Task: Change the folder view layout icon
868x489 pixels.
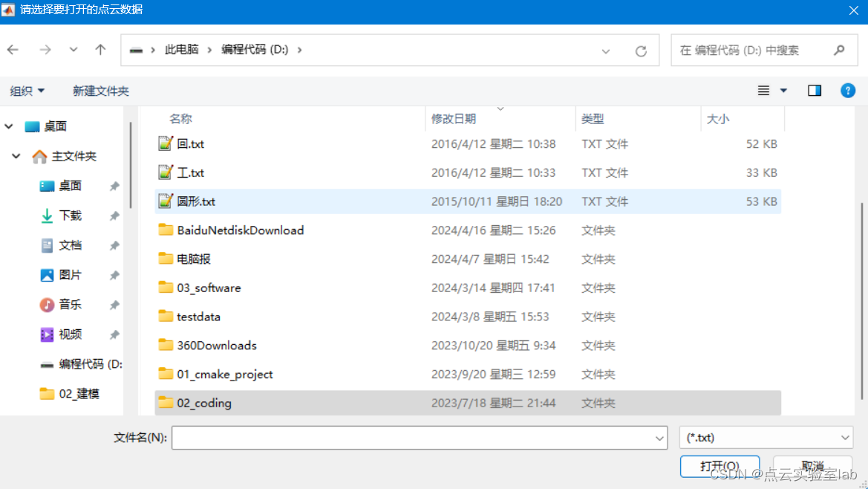Action: [x=763, y=90]
